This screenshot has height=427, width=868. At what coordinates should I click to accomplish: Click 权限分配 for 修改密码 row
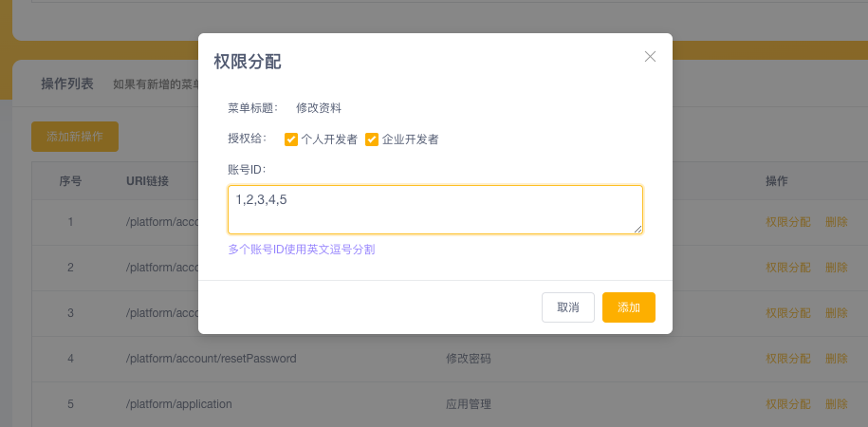pos(787,359)
